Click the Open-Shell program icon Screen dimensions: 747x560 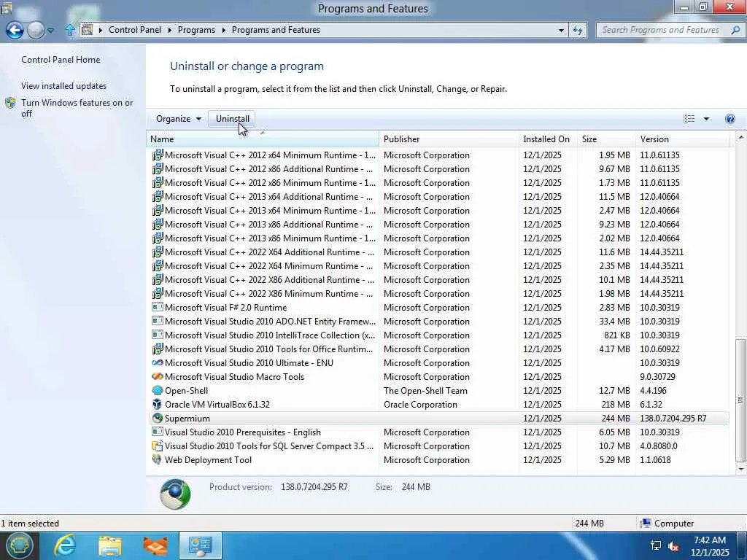[x=158, y=391]
